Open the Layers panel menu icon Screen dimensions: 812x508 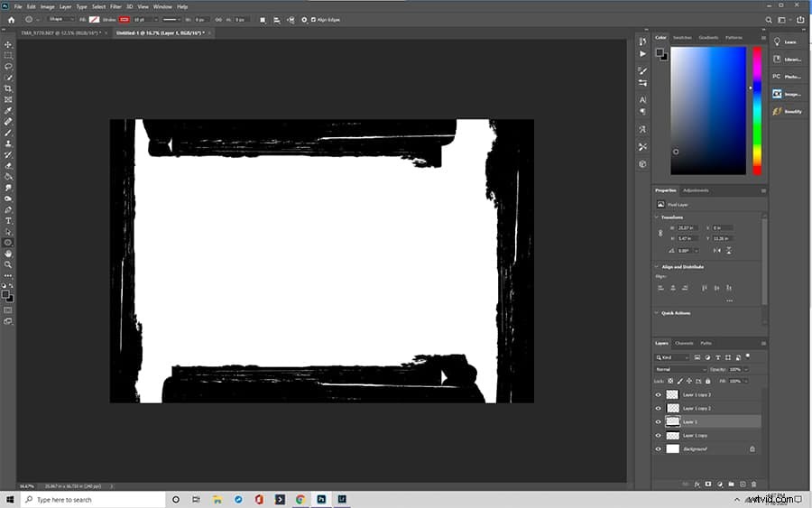coord(763,343)
